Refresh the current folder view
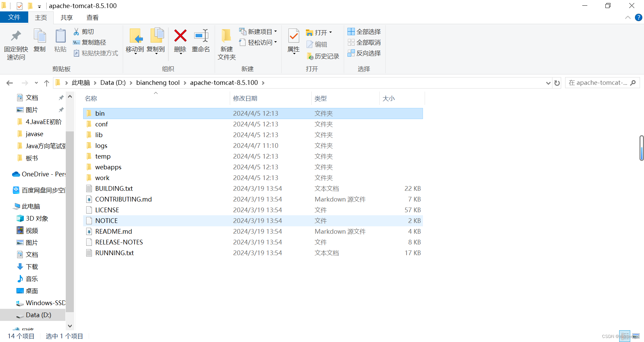644x342 pixels. click(x=557, y=83)
